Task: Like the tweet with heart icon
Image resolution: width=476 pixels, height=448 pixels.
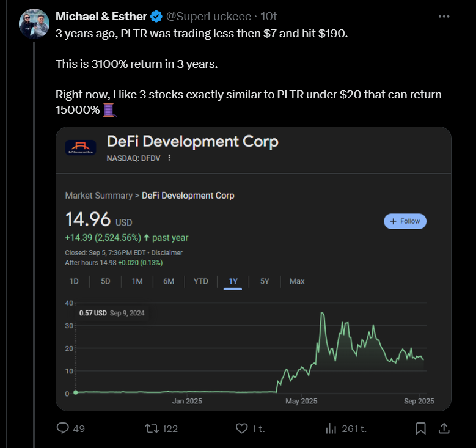Action: click(241, 428)
